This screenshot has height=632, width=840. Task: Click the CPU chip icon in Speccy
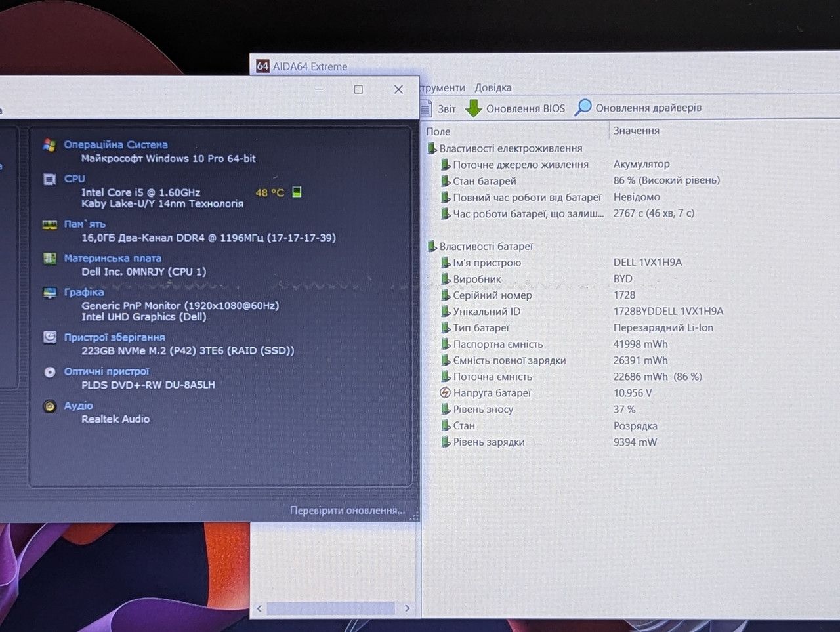[x=50, y=179]
